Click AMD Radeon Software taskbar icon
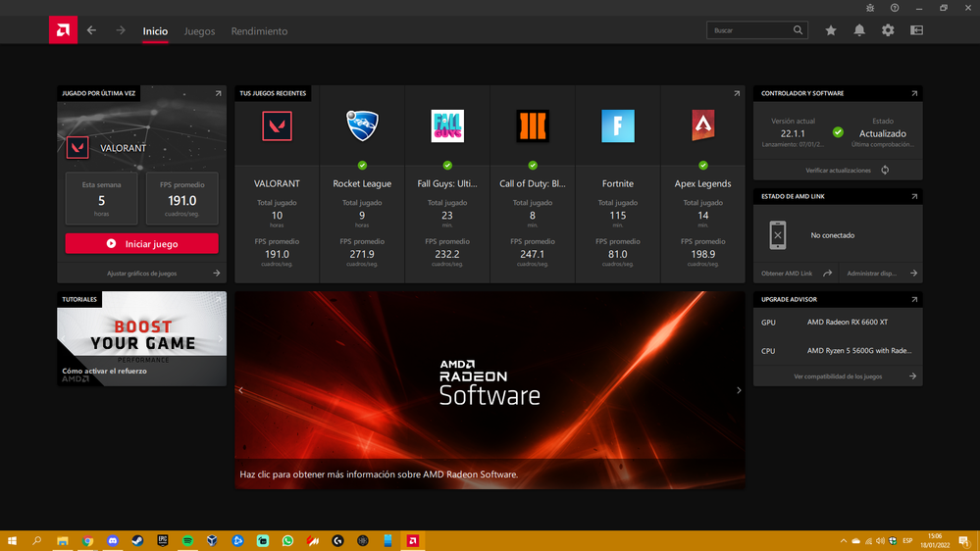This screenshot has height=551, width=980. point(412,541)
